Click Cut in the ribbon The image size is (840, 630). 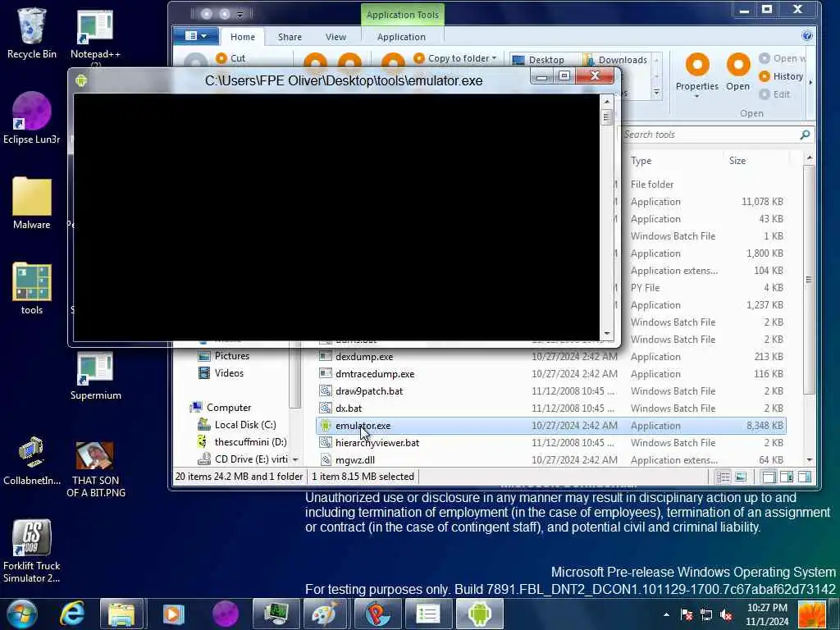(231, 58)
